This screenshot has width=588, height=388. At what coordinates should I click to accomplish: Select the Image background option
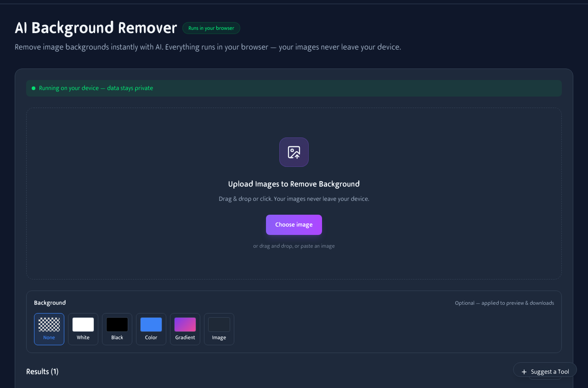tap(219, 329)
